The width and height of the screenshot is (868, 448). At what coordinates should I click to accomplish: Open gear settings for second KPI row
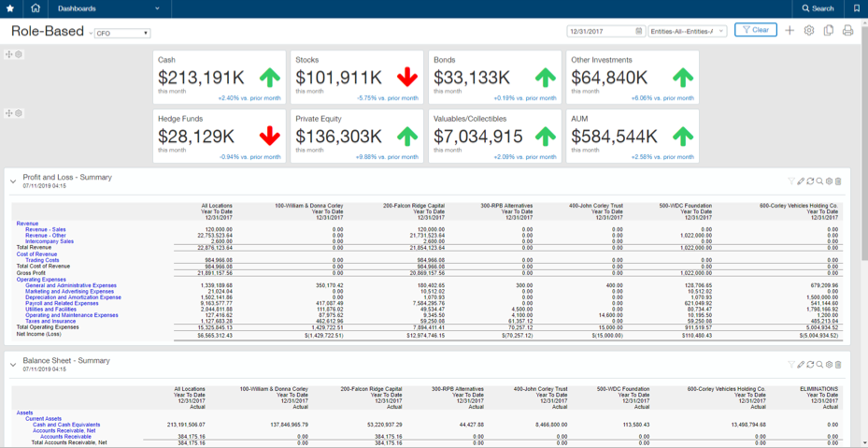[19, 113]
